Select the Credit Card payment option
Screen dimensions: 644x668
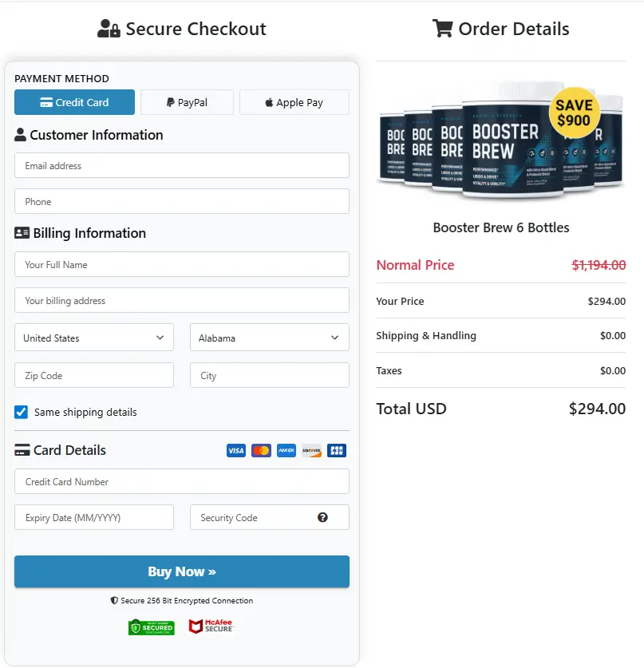click(x=74, y=102)
